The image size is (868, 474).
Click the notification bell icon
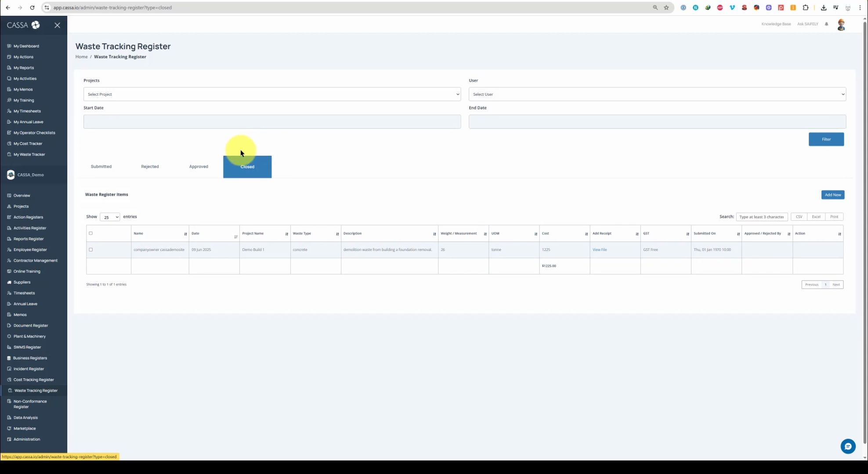coord(826,24)
